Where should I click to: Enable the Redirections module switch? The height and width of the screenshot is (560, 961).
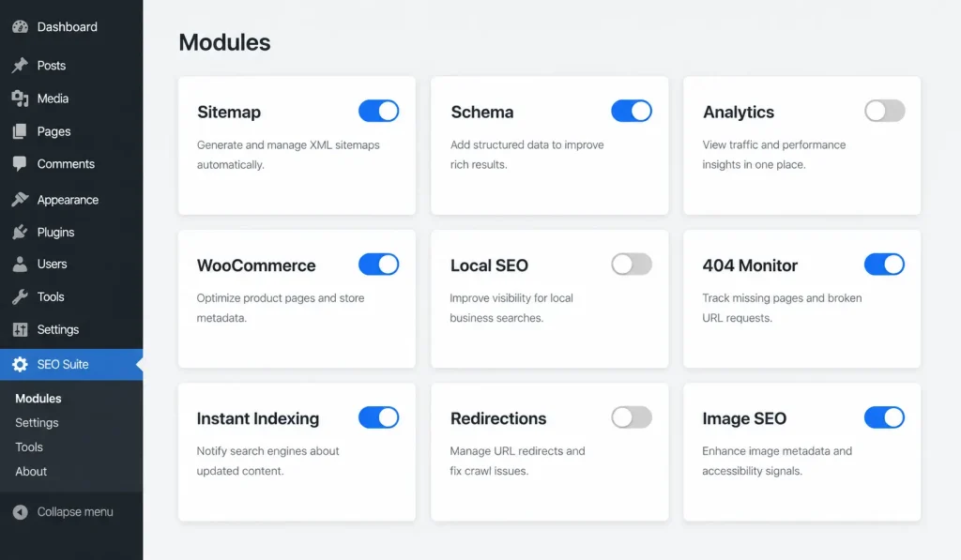pos(632,417)
